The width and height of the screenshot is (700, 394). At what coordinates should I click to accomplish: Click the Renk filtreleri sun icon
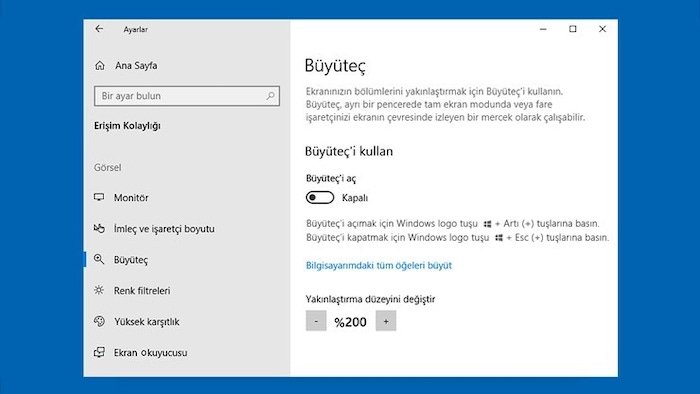click(99, 290)
